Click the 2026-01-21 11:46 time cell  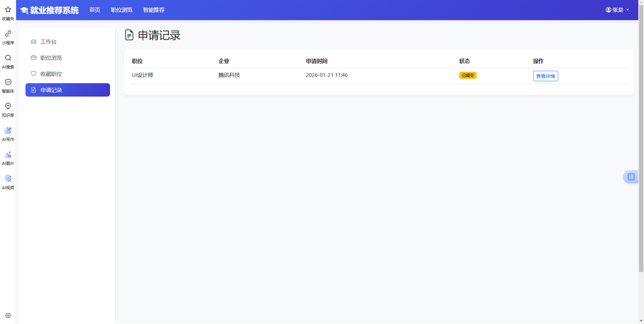click(x=327, y=75)
